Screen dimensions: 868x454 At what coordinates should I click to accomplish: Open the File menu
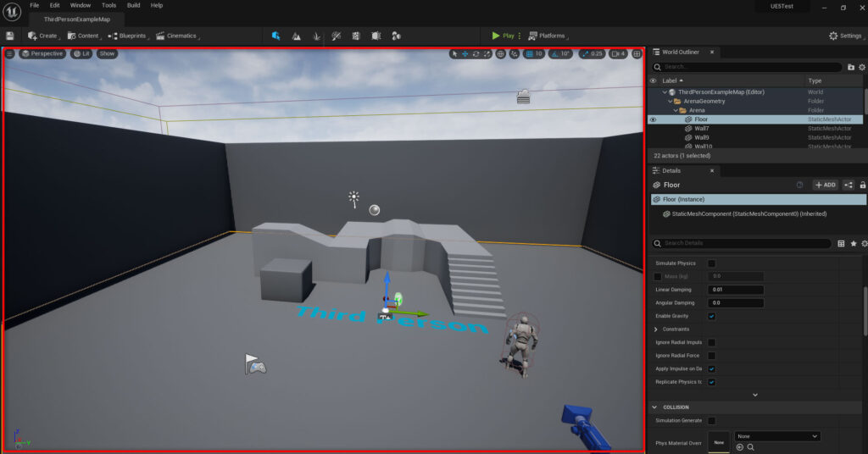pyautogui.click(x=34, y=6)
